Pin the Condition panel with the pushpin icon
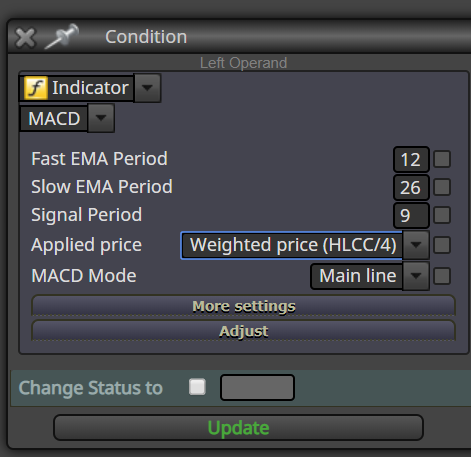 pos(62,36)
